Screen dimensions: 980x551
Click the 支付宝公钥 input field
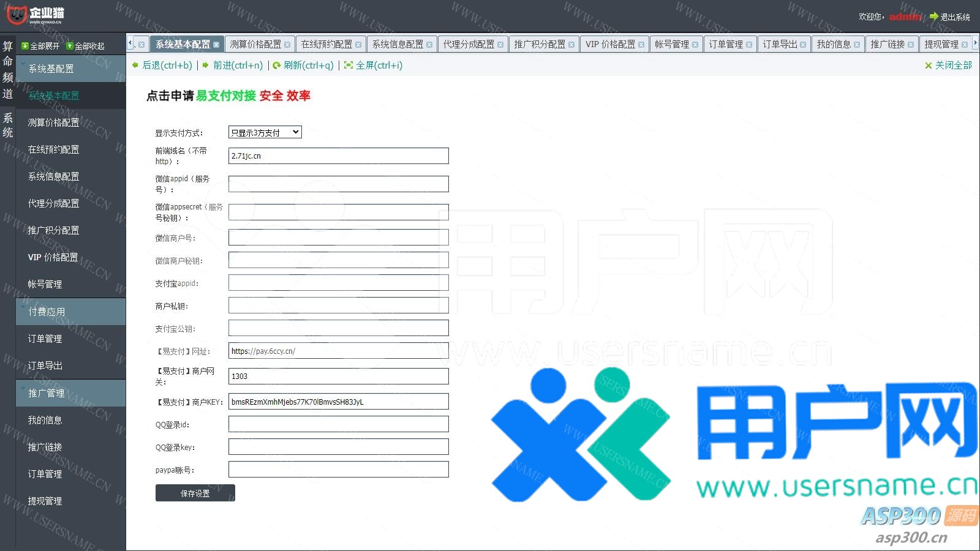click(339, 328)
